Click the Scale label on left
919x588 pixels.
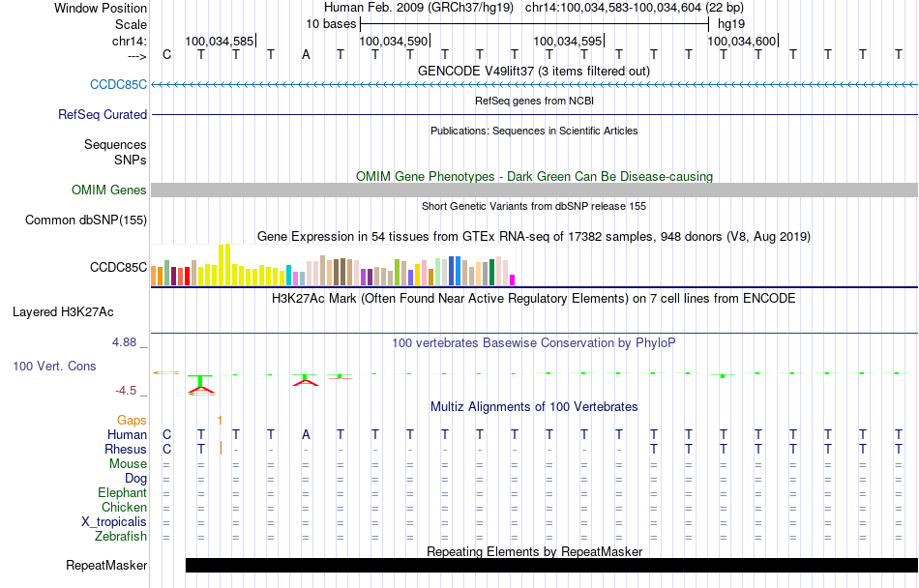132,24
